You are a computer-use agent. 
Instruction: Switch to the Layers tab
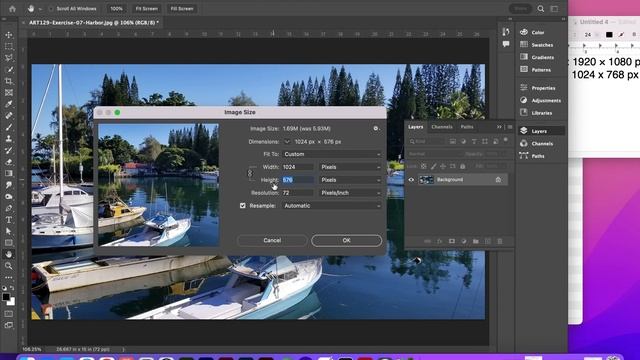pyautogui.click(x=416, y=127)
